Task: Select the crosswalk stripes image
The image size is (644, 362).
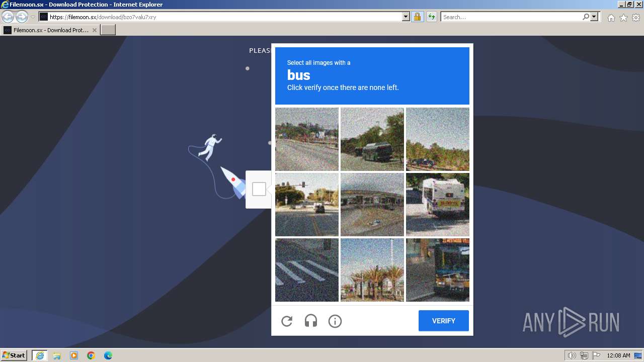Action: [307, 270]
